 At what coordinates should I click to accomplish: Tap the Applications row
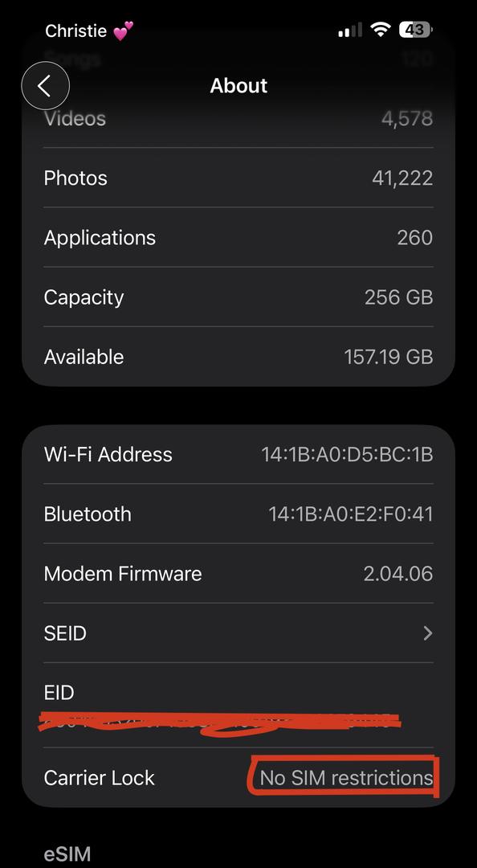pos(238,237)
